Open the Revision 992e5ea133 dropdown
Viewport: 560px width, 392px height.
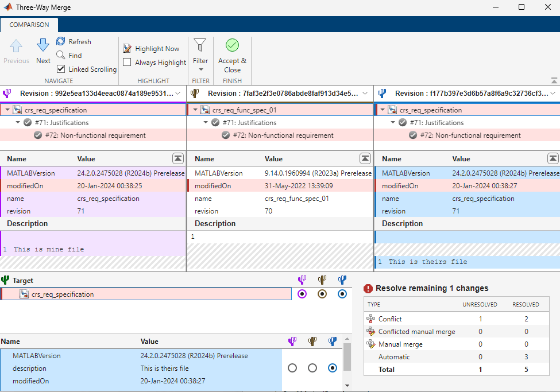tap(177, 93)
